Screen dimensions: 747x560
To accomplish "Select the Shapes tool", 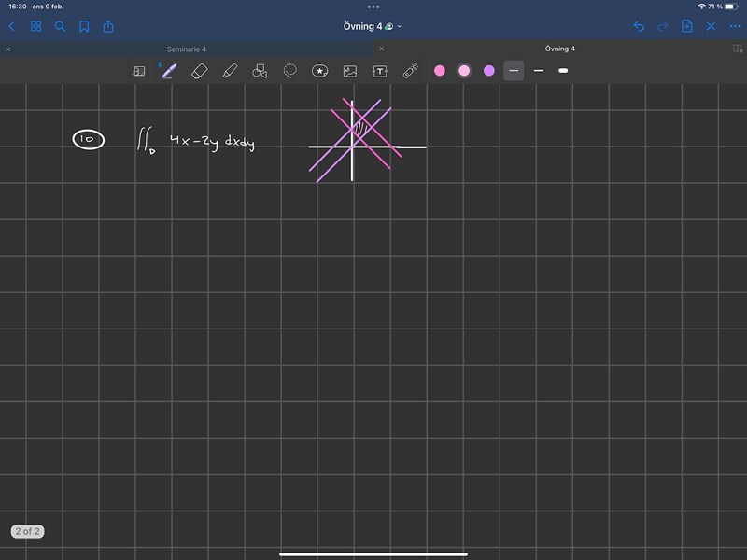I will (261, 71).
